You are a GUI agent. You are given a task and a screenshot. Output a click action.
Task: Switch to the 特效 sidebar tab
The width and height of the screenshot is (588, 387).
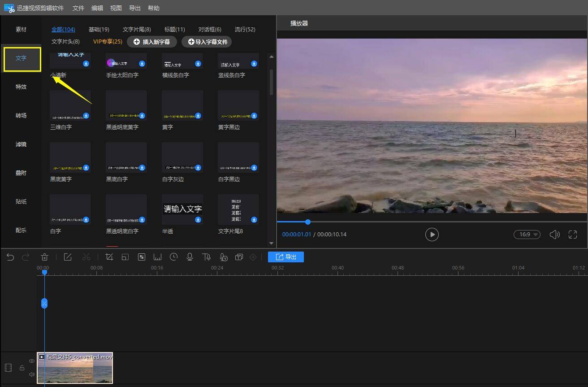(x=21, y=87)
